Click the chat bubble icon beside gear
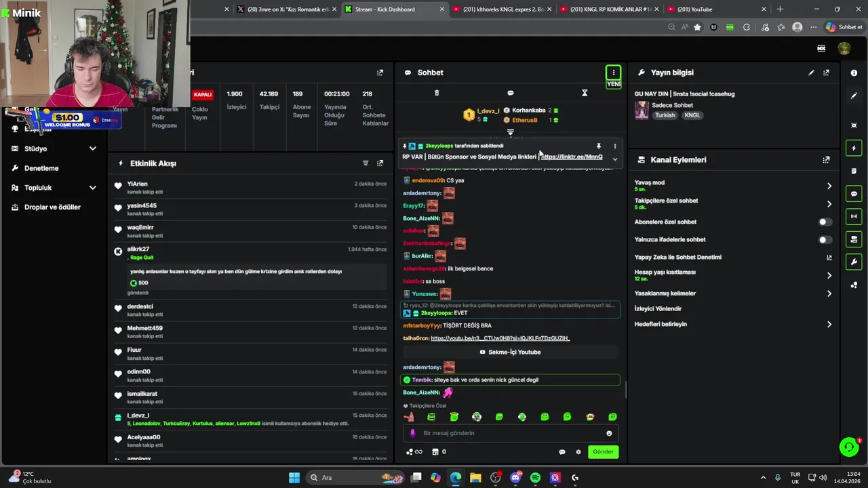 tap(562, 452)
